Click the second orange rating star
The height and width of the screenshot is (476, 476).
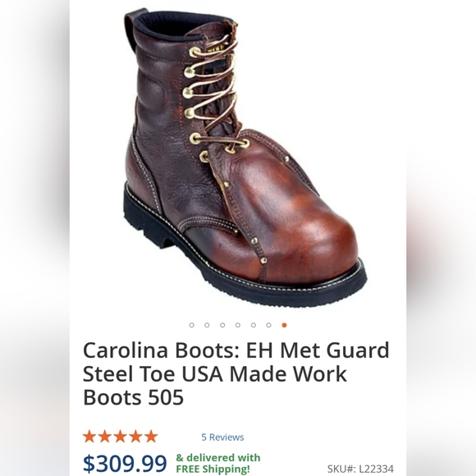[105, 437]
